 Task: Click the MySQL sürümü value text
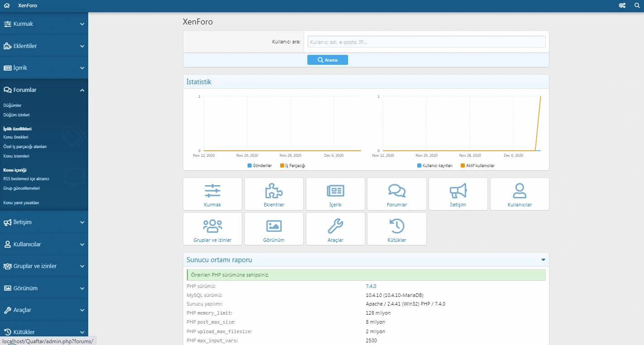[395, 295]
